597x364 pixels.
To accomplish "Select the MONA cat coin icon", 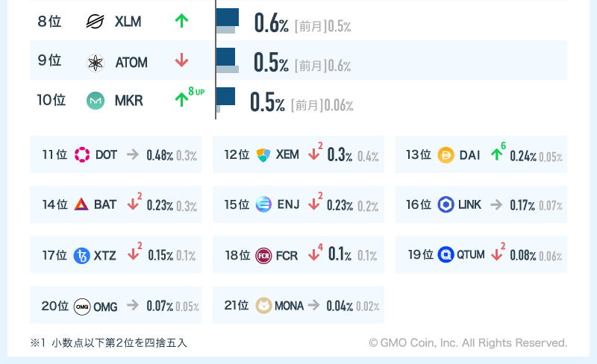I will point(263,305).
